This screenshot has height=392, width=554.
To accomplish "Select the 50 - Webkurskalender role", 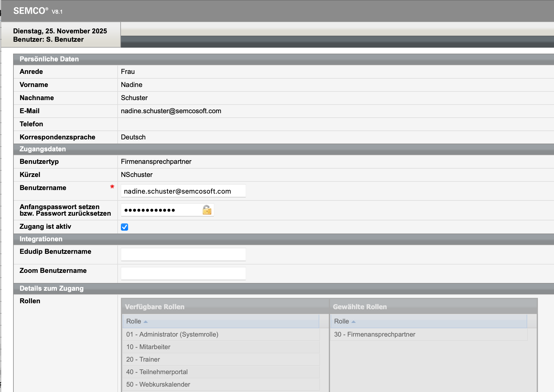I will [x=158, y=384].
